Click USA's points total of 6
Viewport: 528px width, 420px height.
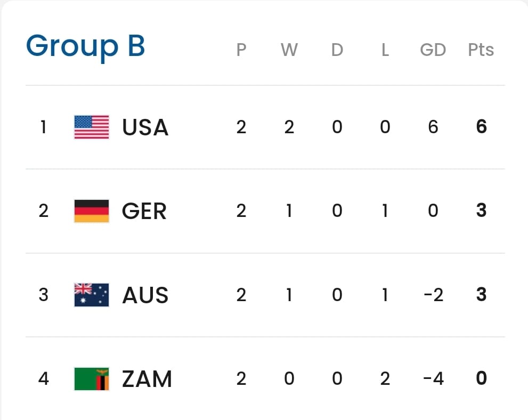(x=481, y=127)
